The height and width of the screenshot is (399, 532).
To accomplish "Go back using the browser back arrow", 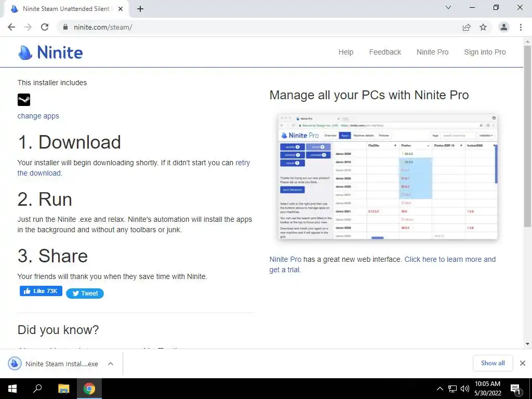I will [x=11, y=27].
